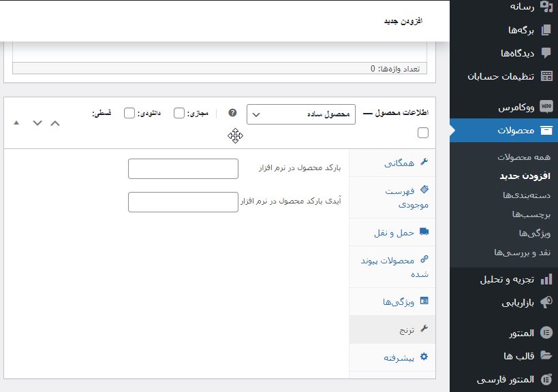Viewport: 558px width, 392px height.
Task: Select the Toranj (ترنج) tab
Action: pos(392,329)
